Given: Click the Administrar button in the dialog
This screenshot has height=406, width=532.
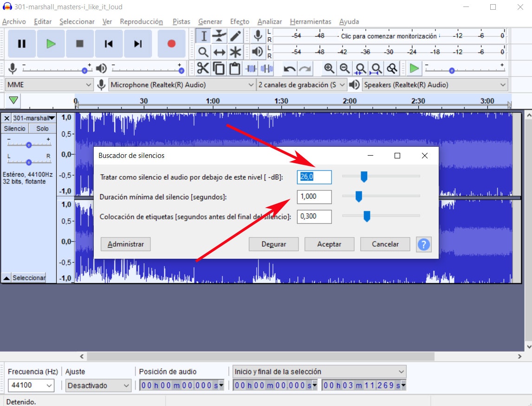Looking at the screenshot, I should pyautogui.click(x=125, y=244).
